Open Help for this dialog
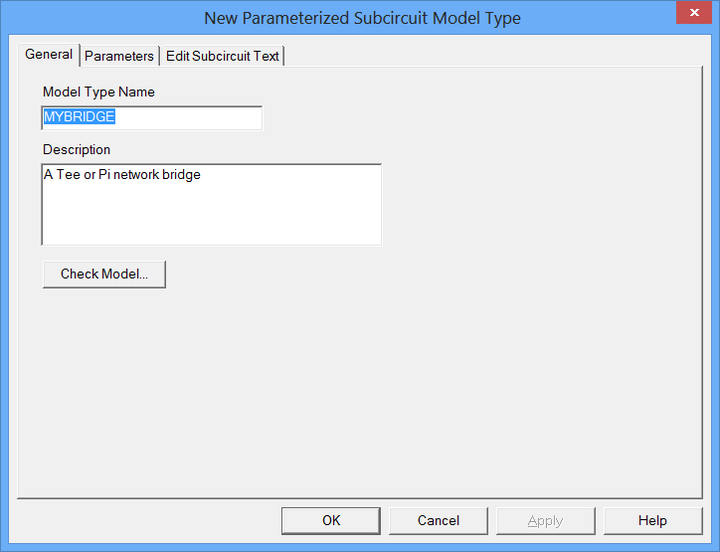 652,520
